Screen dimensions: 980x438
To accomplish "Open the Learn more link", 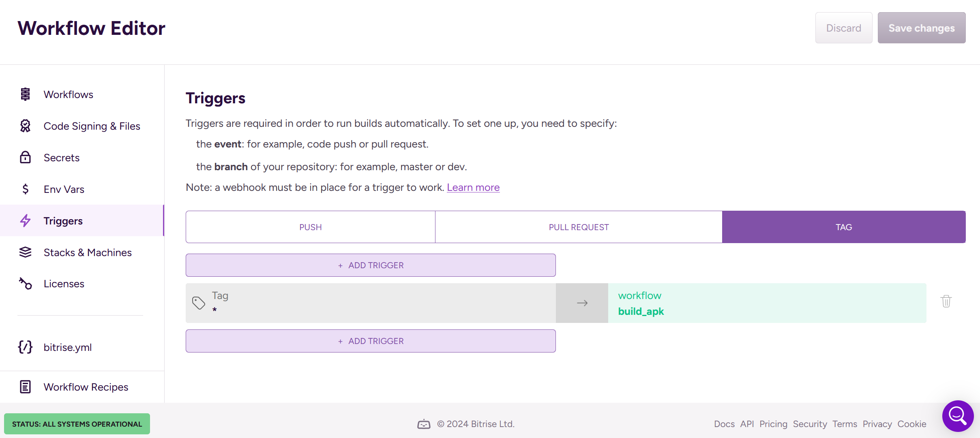I will click(x=473, y=188).
